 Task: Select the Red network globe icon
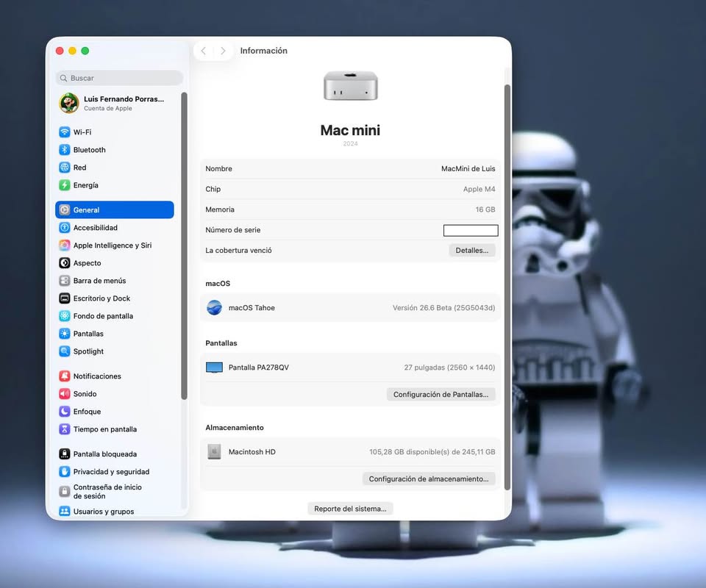[x=65, y=168]
